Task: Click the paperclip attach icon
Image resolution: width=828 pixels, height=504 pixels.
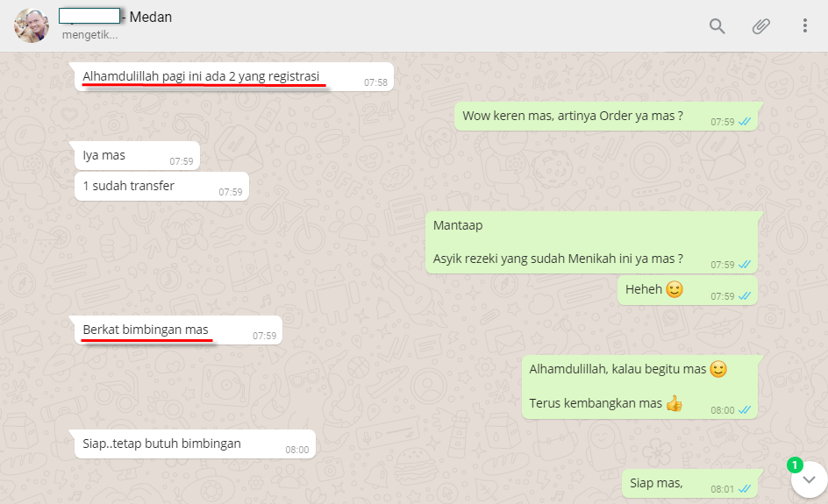Action: coord(761,26)
